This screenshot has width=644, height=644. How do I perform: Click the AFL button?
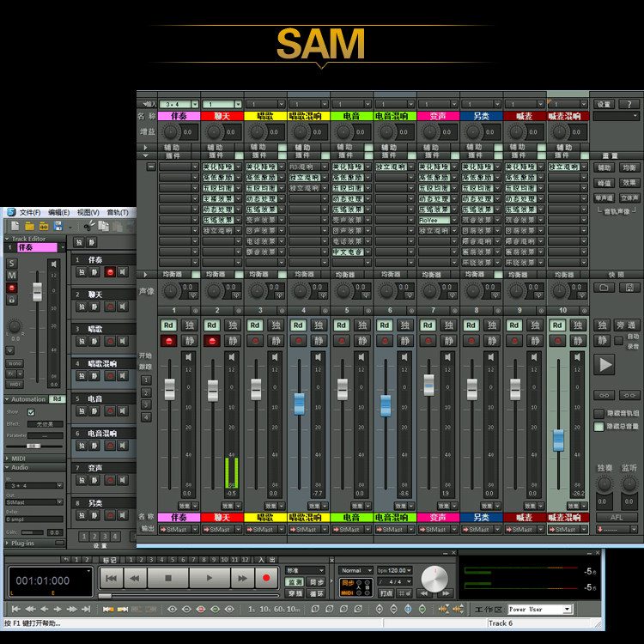click(617, 518)
